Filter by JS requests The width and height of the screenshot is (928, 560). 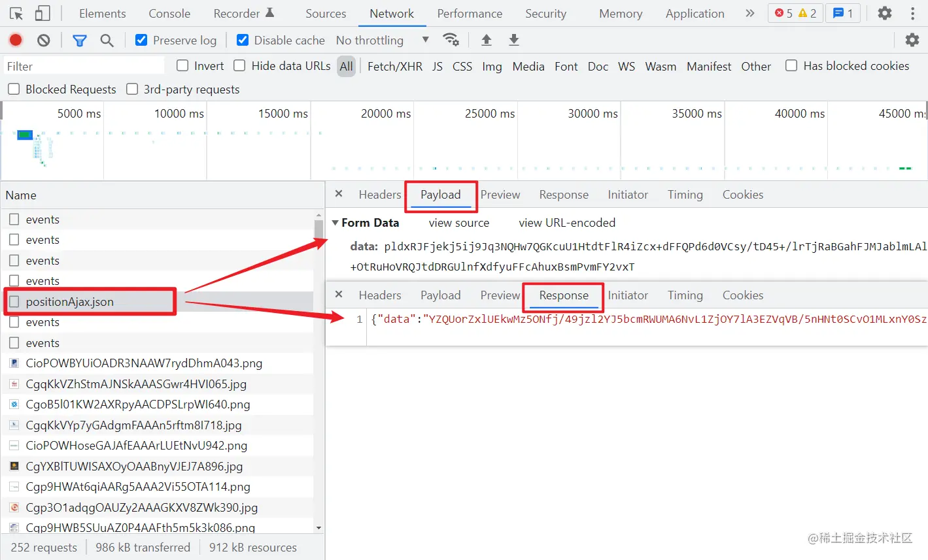[x=438, y=66]
